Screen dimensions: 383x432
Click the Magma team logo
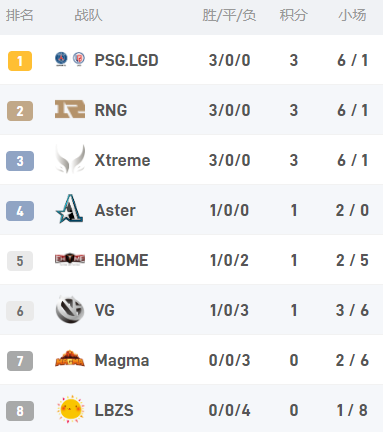point(70,359)
